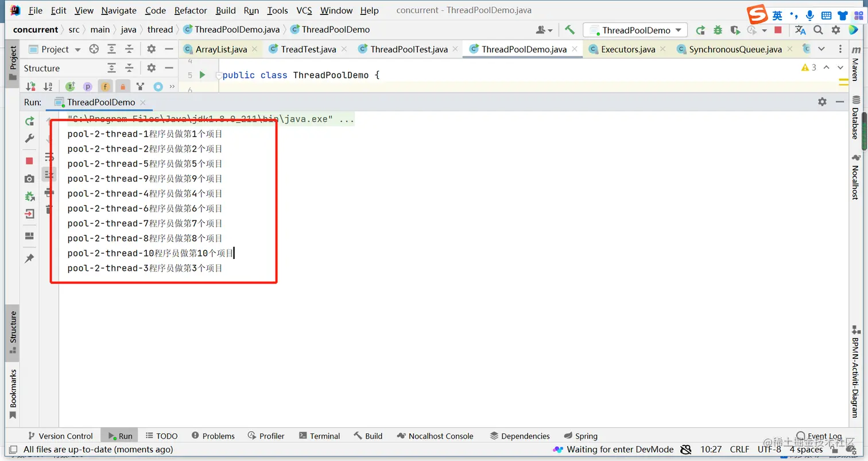The image size is (868, 461).
Task: Open the Profiler tool window
Action: click(266, 436)
